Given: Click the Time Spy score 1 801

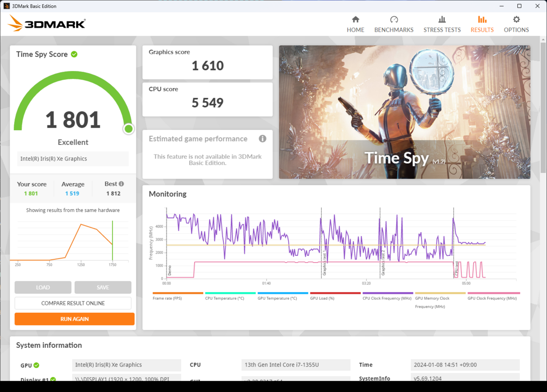Looking at the screenshot, I should tap(73, 119).
